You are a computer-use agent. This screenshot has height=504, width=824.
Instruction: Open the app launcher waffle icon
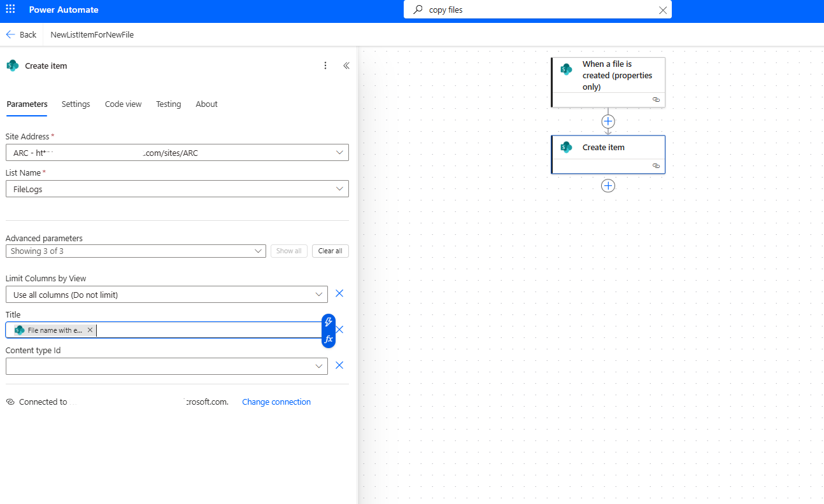pyautogui.click(x=10, y=10)
